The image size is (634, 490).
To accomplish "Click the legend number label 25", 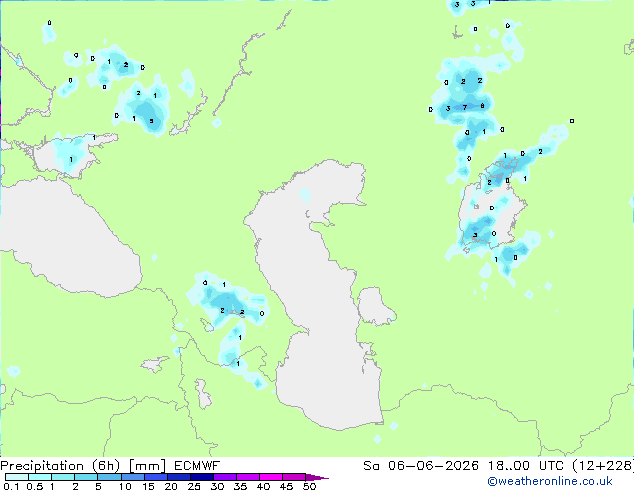I will (x=194, y=486).
